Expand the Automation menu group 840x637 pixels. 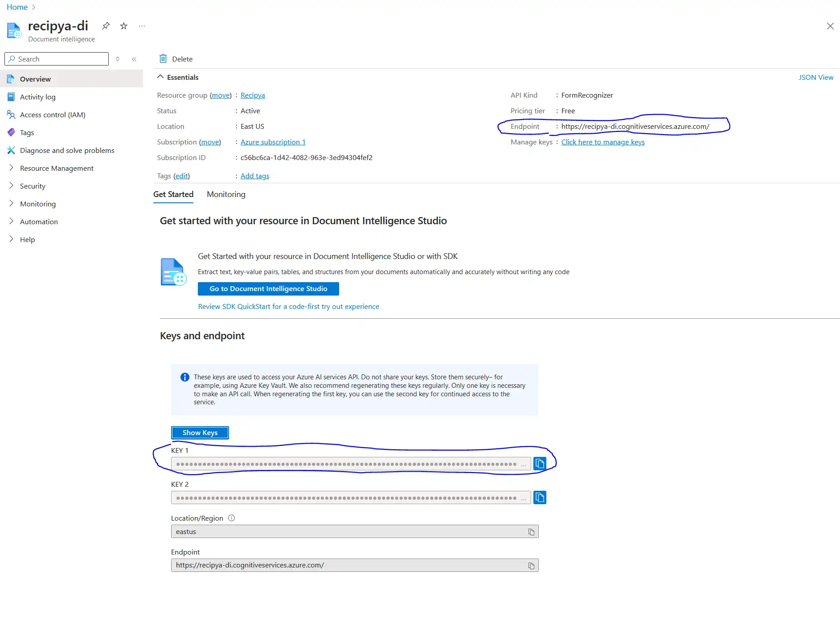pos(39,222)
